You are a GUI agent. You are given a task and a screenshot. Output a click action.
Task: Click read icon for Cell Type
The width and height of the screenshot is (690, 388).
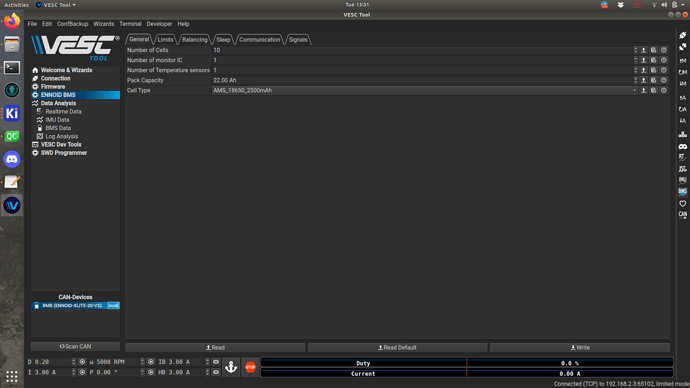pyautogui.click(x=643, y=91)
